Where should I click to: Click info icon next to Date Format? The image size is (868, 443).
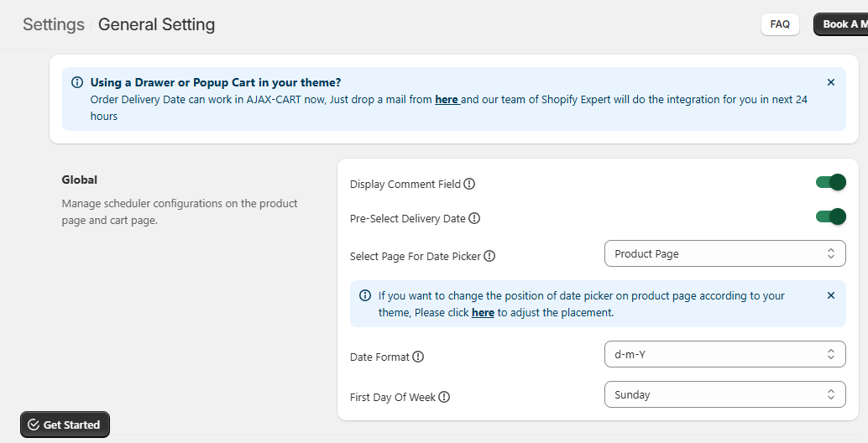click(418, 357)
